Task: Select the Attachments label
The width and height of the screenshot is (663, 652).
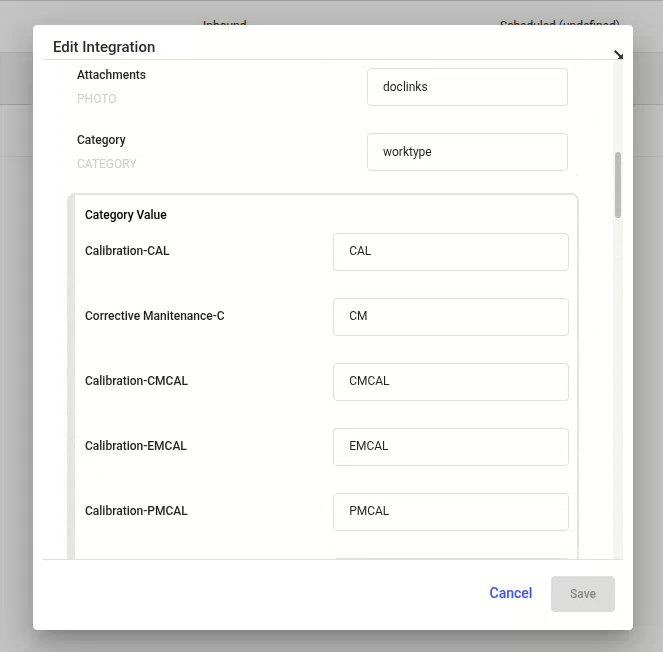Action: 111,75
